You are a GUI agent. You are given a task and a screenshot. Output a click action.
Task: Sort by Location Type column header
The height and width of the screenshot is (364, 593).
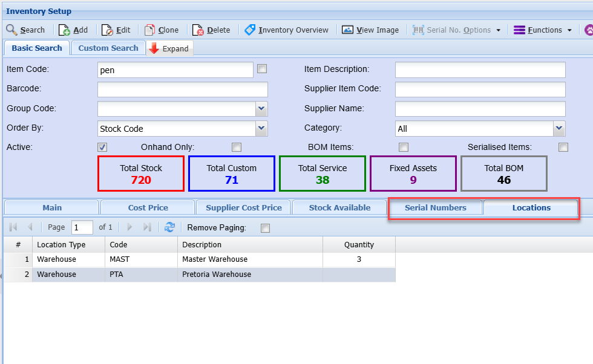68,244
